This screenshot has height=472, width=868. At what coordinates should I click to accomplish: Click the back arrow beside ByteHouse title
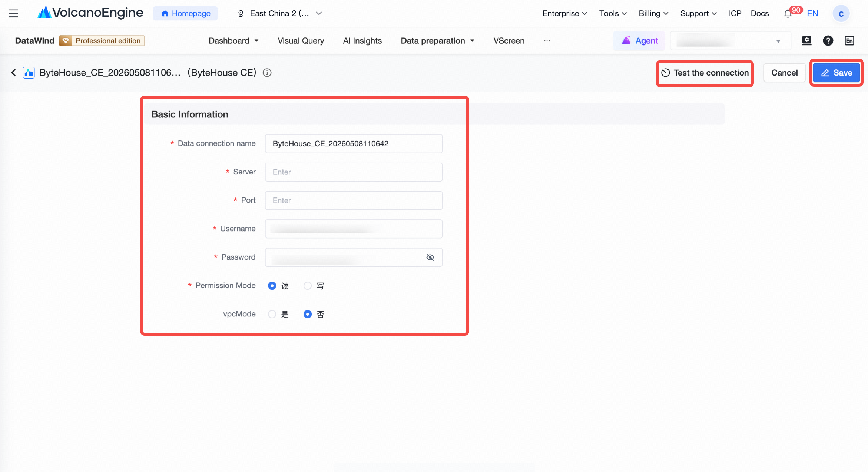coord(14,73)
